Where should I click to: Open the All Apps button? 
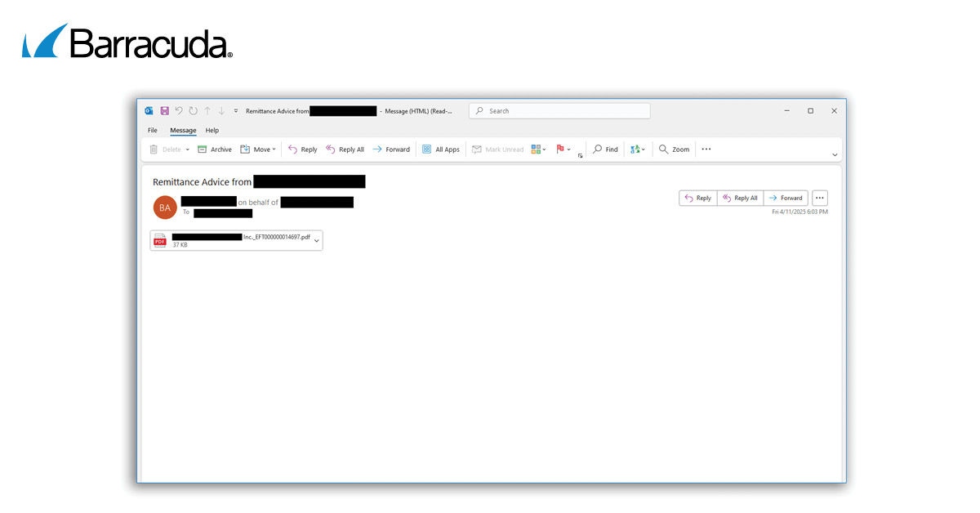(441, 149)
